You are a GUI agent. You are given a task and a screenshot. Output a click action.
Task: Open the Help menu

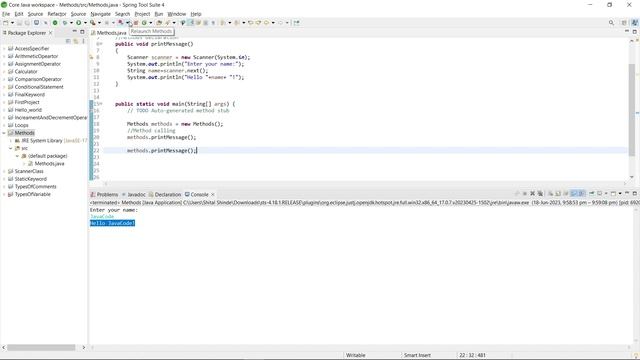coord(196,14)
